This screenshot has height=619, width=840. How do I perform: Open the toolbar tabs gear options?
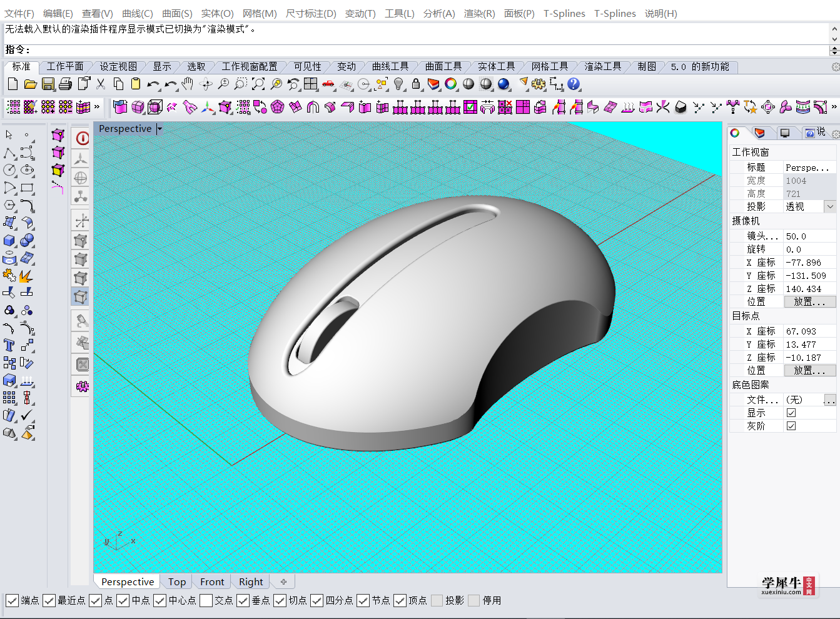(x=835, y=67)
